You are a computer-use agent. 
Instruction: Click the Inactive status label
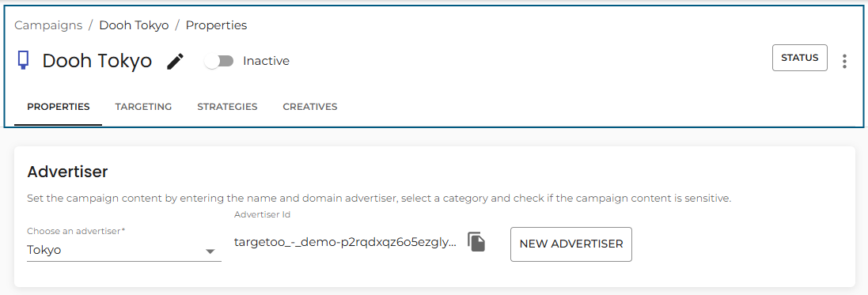(266, 61)
